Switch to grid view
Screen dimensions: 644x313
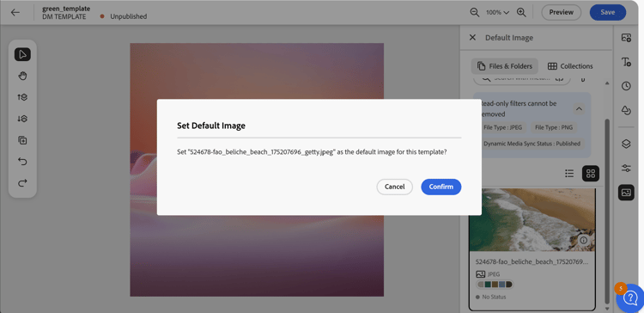coord(591,174)
